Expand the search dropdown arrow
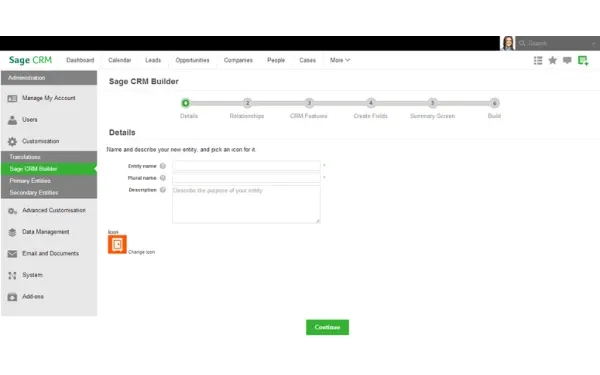The image size is (600, 375). (593, 44)
